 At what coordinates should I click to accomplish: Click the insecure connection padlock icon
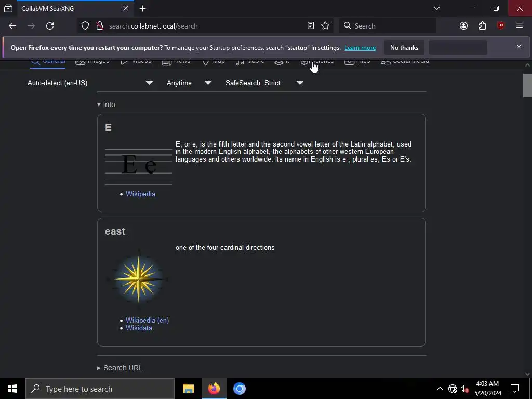click(x=100, y=26)
